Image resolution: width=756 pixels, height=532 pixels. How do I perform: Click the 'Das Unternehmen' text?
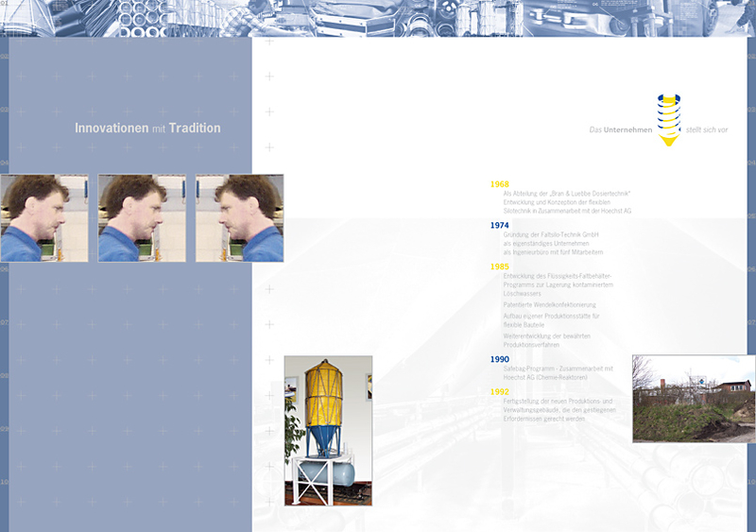tap(620, 129)
